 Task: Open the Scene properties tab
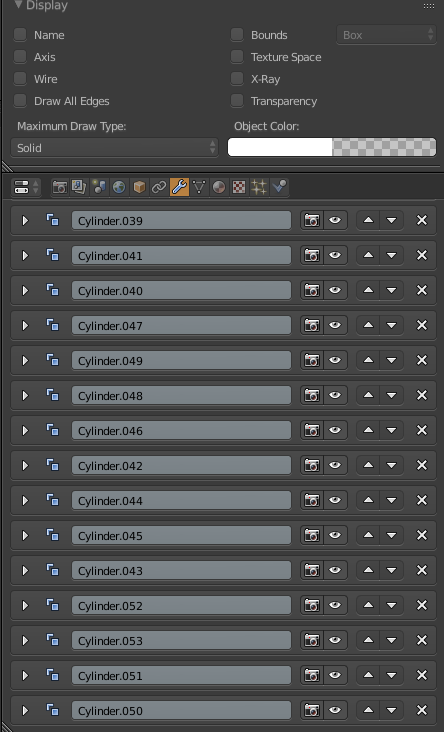point(99,187)
